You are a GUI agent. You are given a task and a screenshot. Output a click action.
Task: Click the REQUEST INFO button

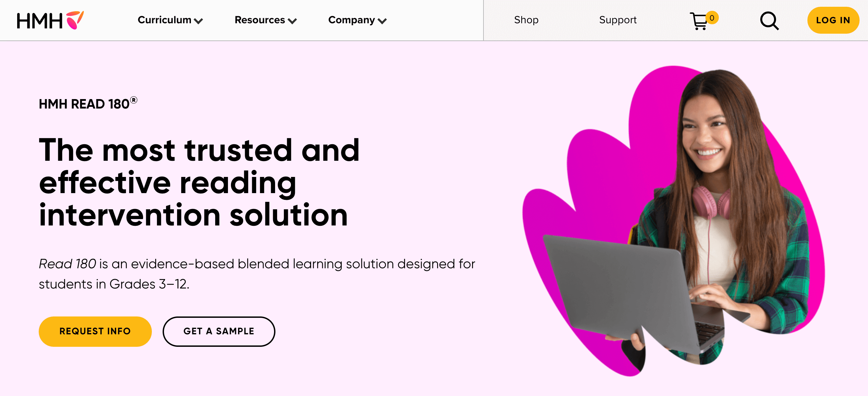point(95,331)
